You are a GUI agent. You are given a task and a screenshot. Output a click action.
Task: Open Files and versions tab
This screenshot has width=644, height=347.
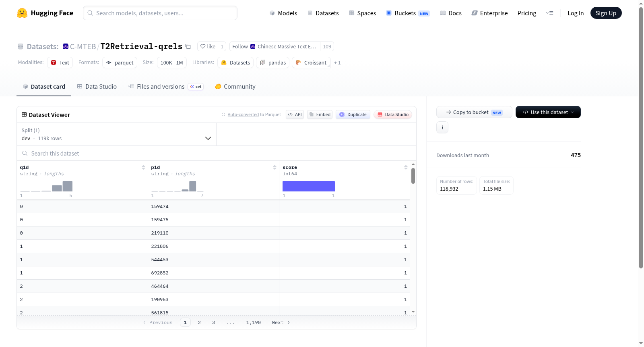pos(166,87)
